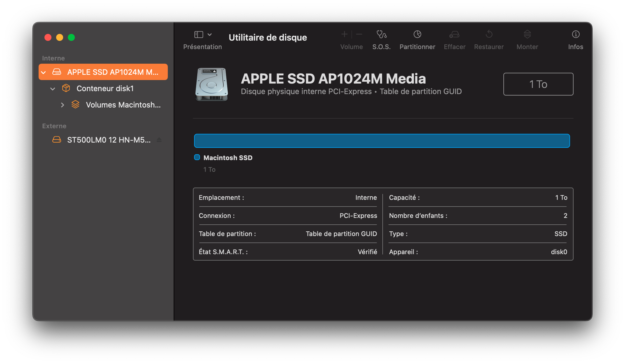The height and width of the screenshot is (364, 625).
Task: Click the Effacer erase disk icon
Action: click(454, 34)
